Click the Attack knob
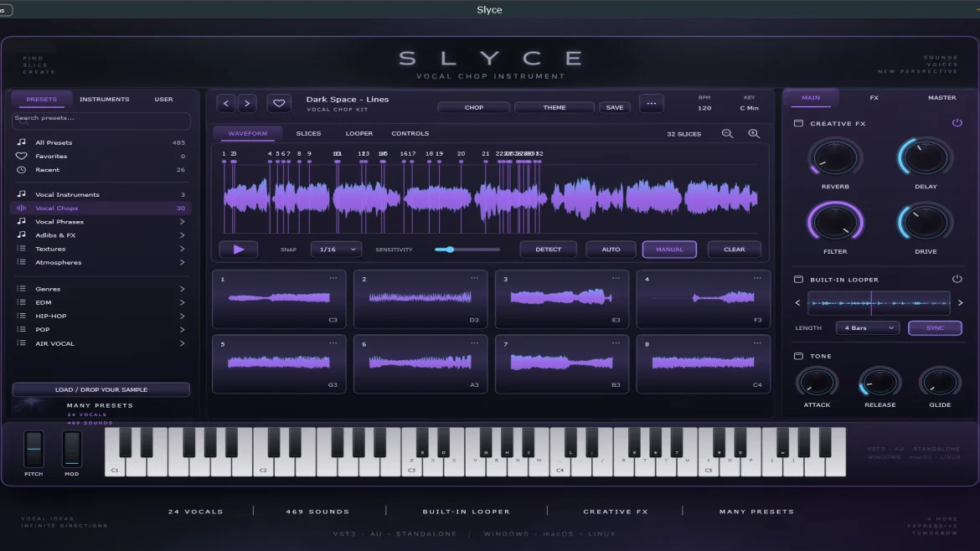980x551 pixels. click(x=817, y=383)
